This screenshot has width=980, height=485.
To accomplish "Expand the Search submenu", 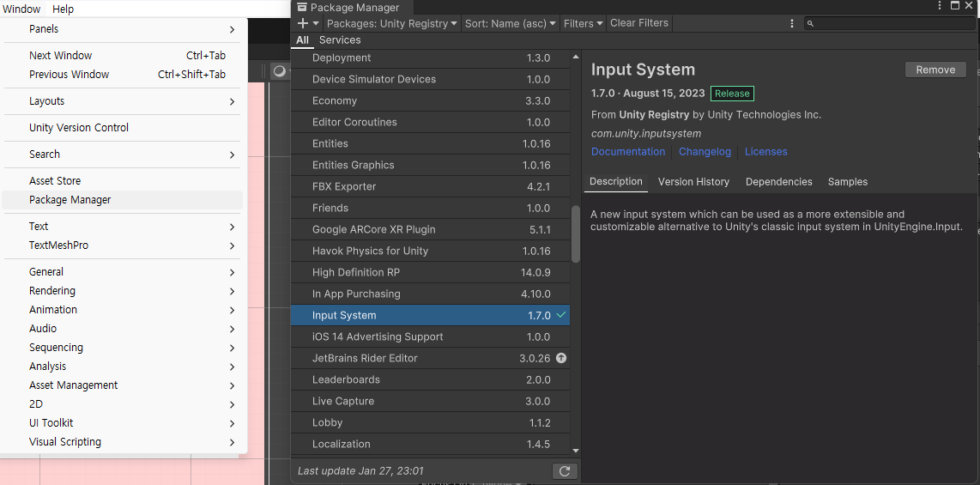I will (124, 155).
